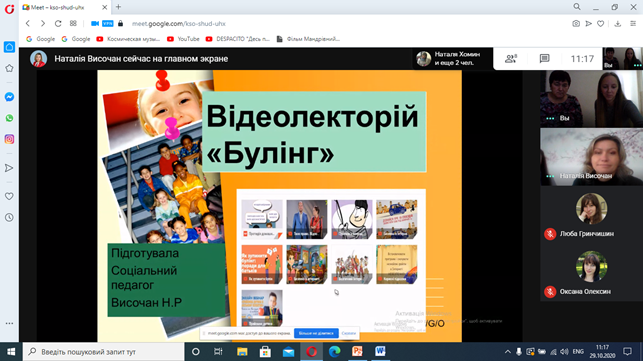Open Windows notification center
The height and width of the screenshot is (361, 643).
tap(627, 352)
